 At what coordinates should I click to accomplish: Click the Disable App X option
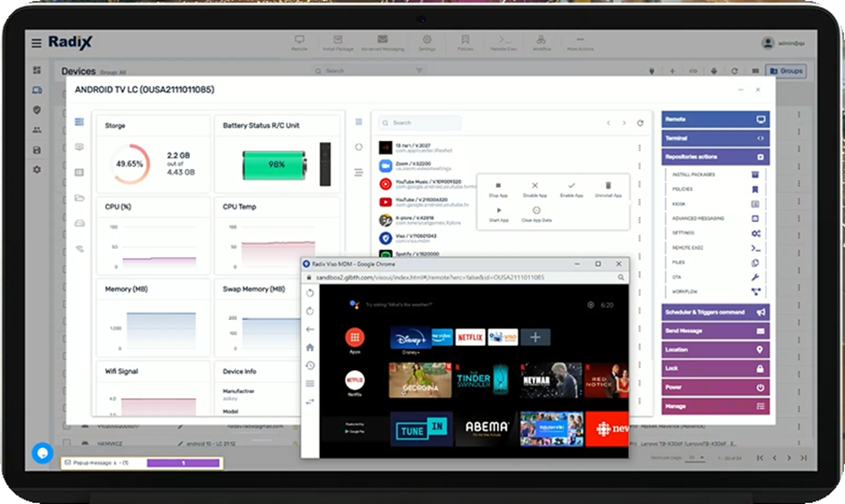535,185
